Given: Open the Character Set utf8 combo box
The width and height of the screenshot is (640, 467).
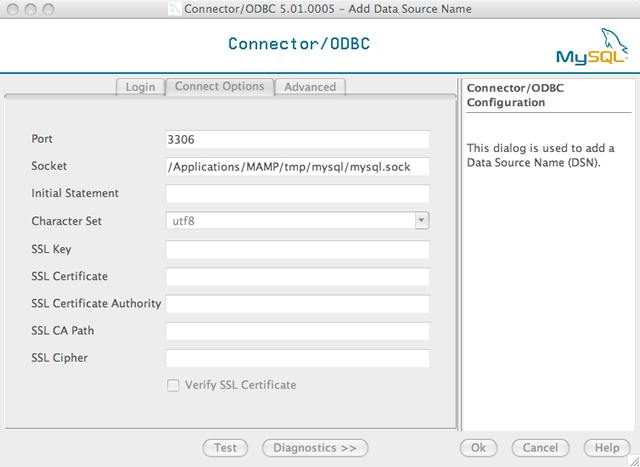Looking at the screenshot, I should (298, 220).
